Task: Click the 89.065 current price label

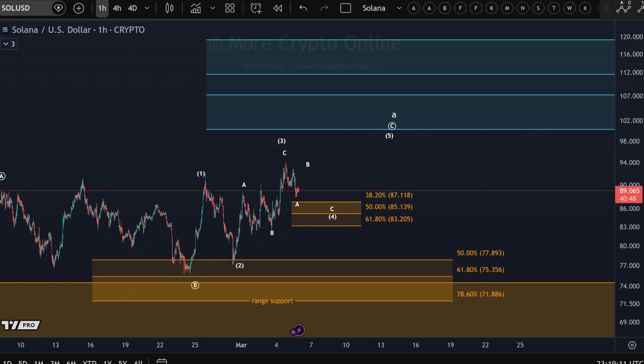Action: 629,191
